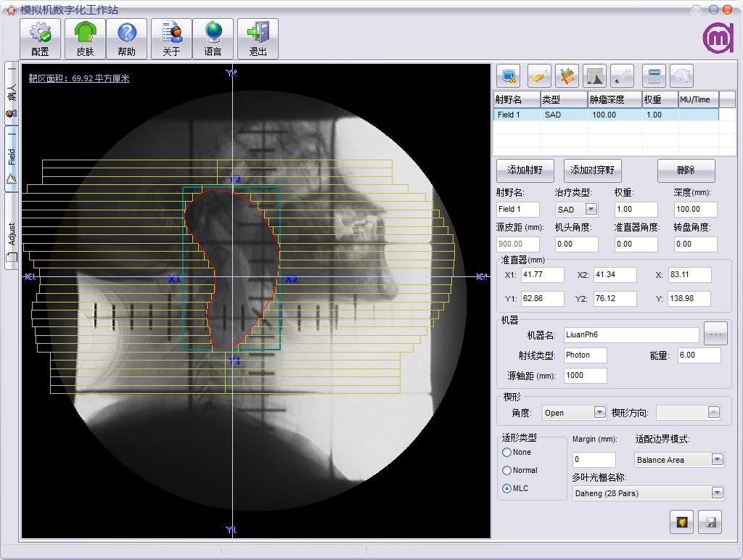This screenshot has width=743, height=560.
Task: Open the Daheng (28 Pairs) MLC dropdown
Action: (x=717, y=493)
